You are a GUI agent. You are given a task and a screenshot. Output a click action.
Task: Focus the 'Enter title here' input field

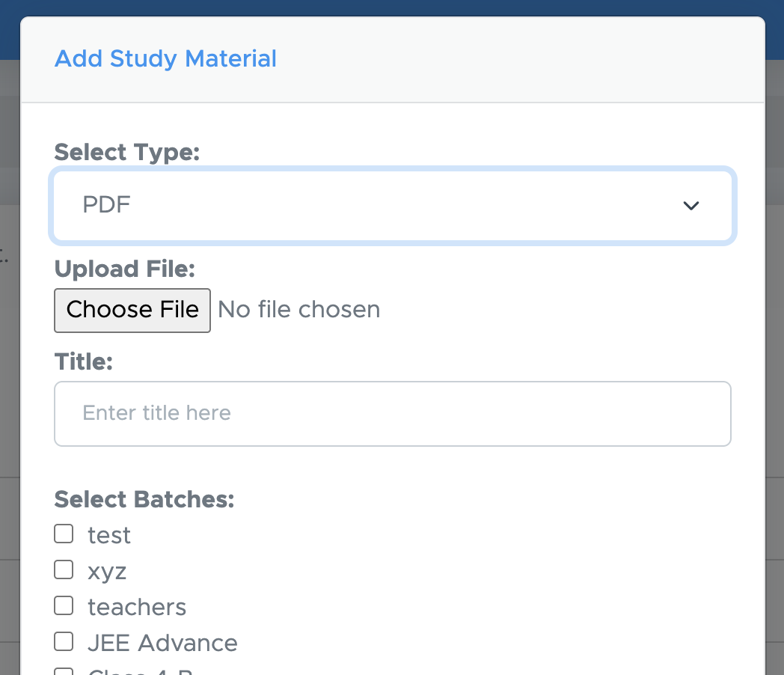(392, 414)
